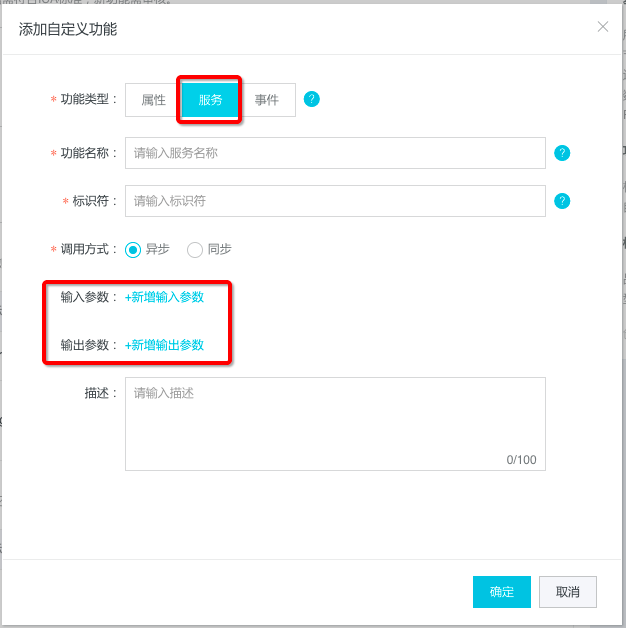The width and height of the screenshot is (626, 628).
Task: Click the 输入参数 field label
Action: 88,297
